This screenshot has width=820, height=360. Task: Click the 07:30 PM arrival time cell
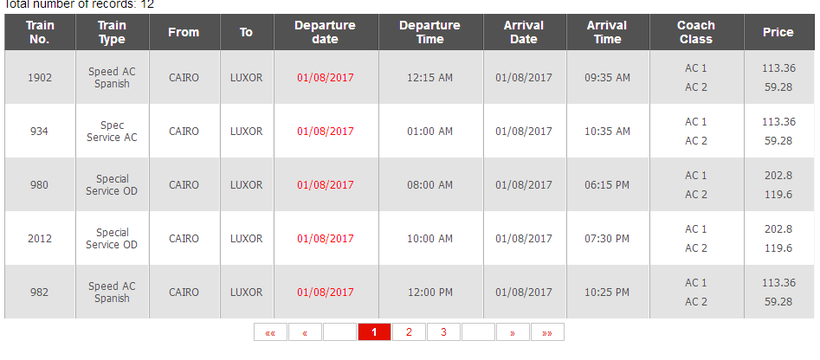[x=608, y=239]
